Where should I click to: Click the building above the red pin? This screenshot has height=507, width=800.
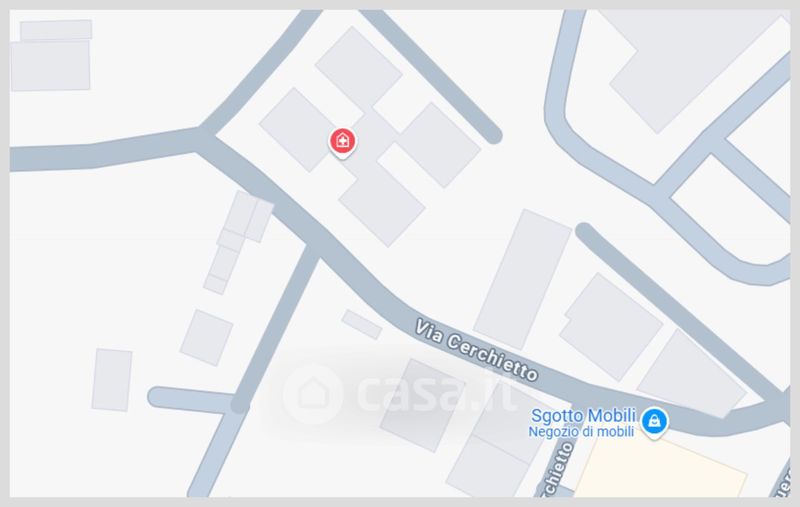[359, 68]
